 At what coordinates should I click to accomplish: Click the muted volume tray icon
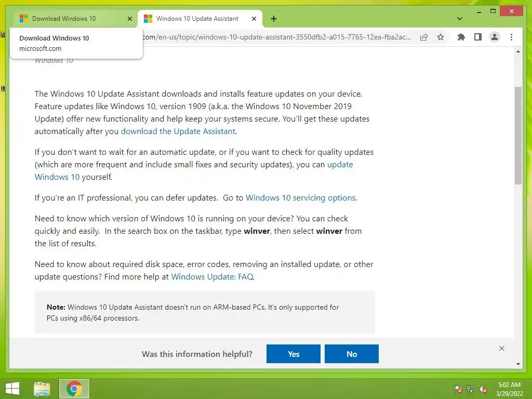pyautogui.click(x=483, y=389)
